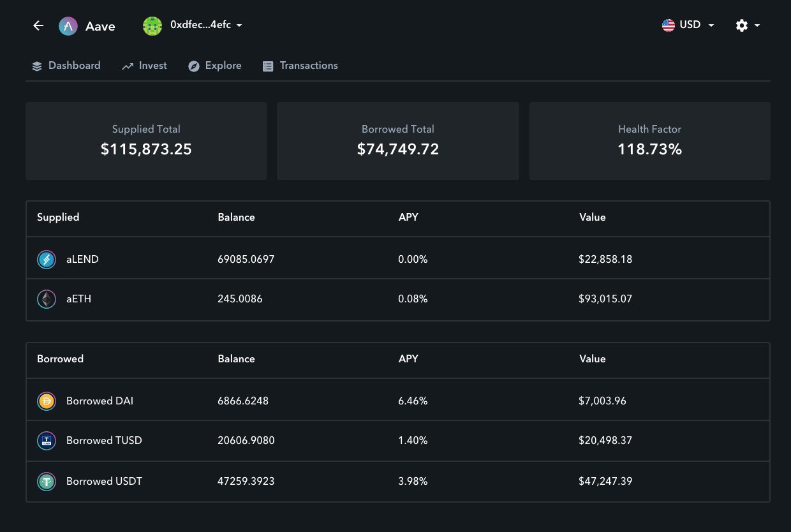Click the Aave app title
791x532 pixels.
pos(100,26)
